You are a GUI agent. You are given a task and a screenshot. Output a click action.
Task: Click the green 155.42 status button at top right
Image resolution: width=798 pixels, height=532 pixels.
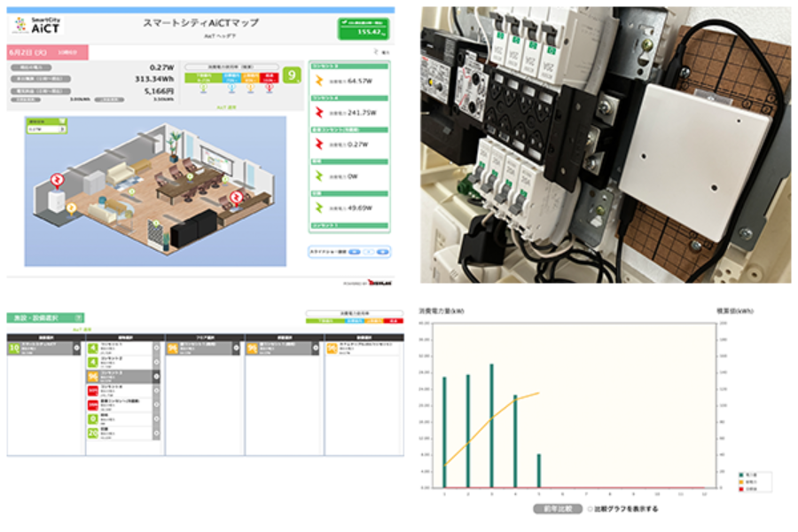(364, 28)
